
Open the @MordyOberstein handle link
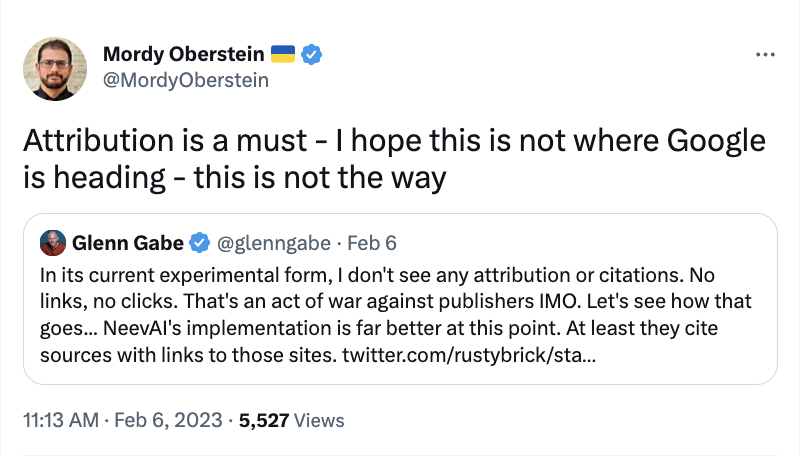[x=186, y=80]
